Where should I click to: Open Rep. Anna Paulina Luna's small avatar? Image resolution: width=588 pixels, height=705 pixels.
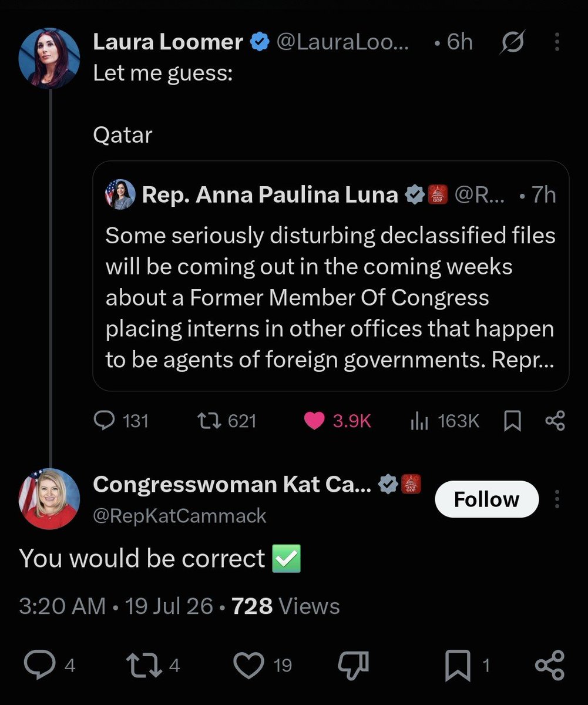[x=120, y=194]
